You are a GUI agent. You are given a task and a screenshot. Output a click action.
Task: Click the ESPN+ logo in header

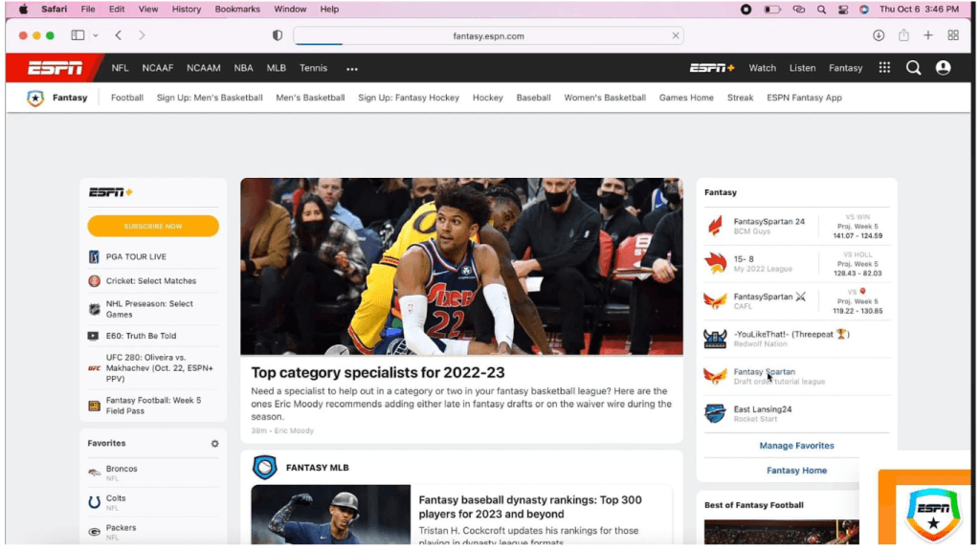click(712, 68)
